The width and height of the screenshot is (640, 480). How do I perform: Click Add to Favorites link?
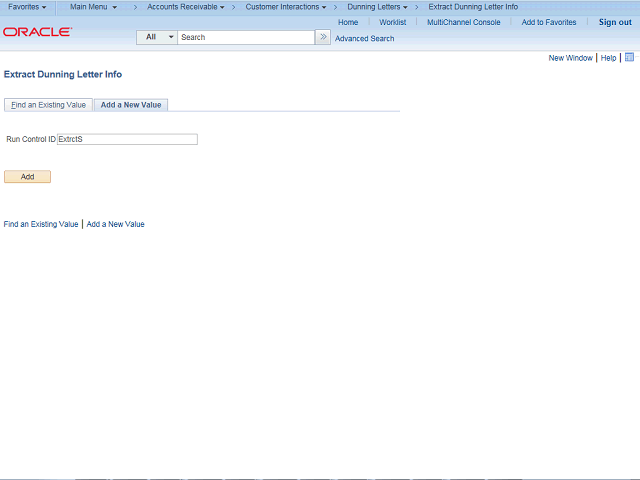pyautogui.click(x=549, y=22)
